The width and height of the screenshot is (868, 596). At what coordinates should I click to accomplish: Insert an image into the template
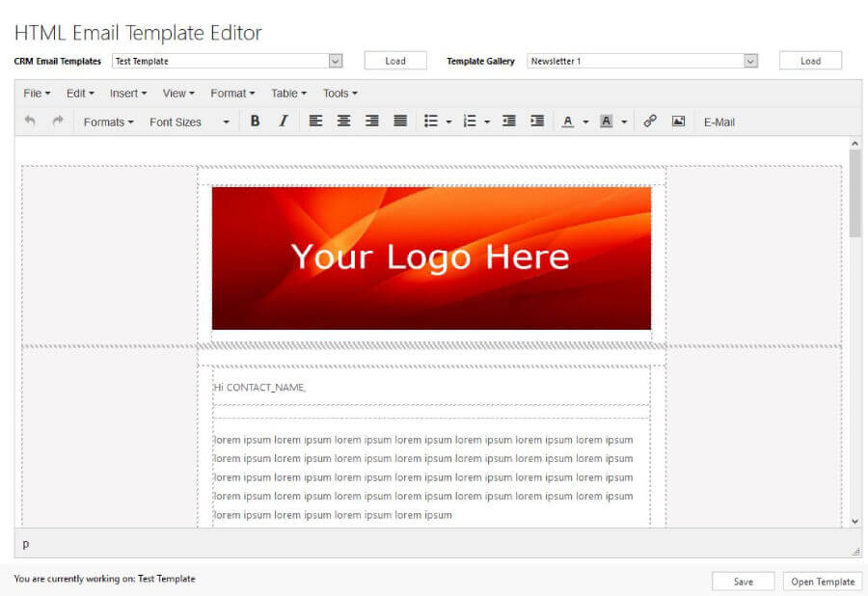[677, 121]
